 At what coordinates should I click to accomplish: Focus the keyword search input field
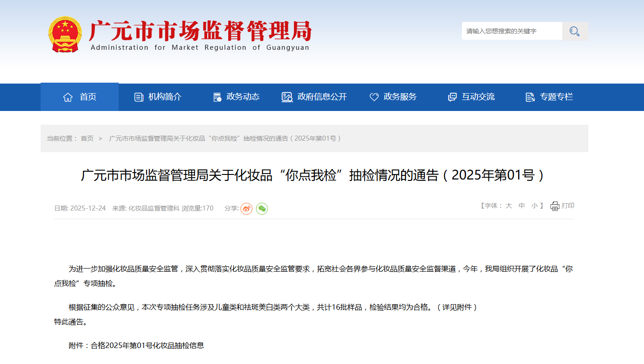[x=511, y=31]
